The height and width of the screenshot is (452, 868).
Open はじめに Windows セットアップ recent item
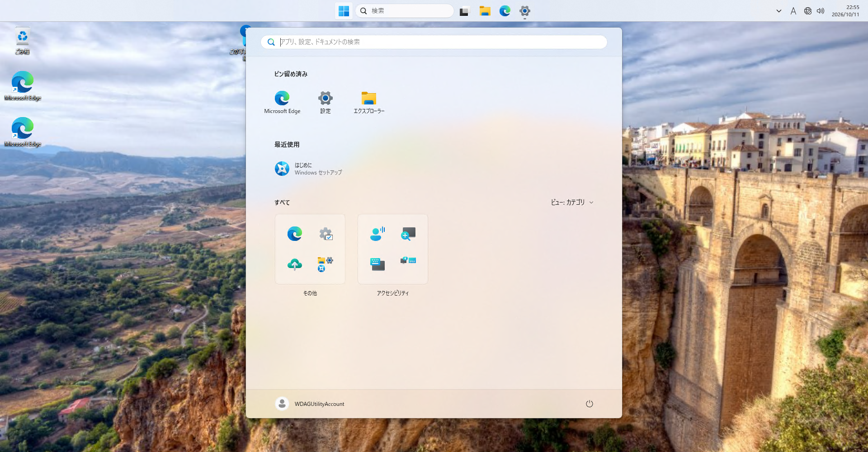click(308, 169)
